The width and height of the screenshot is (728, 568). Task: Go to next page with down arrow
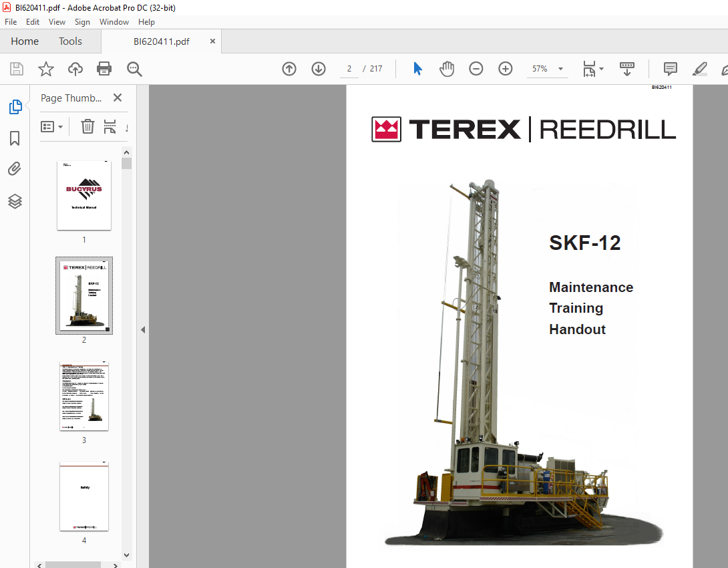tap(319, 69)
